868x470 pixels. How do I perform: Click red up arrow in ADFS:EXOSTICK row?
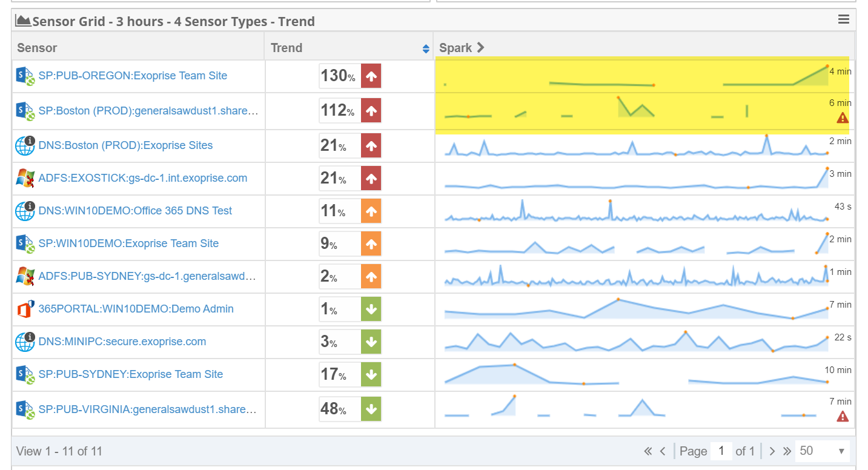click(x=371, y=179)
